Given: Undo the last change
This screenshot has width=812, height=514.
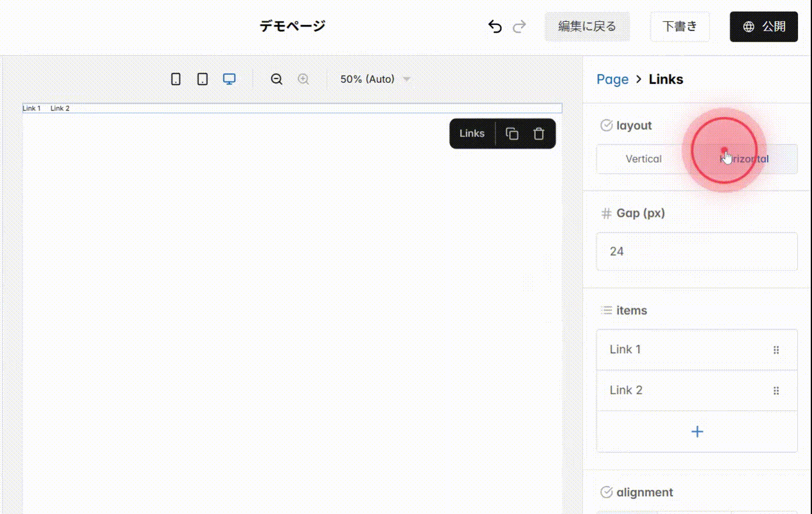Looking at the screenshot, I should click(x=495, y=26).
